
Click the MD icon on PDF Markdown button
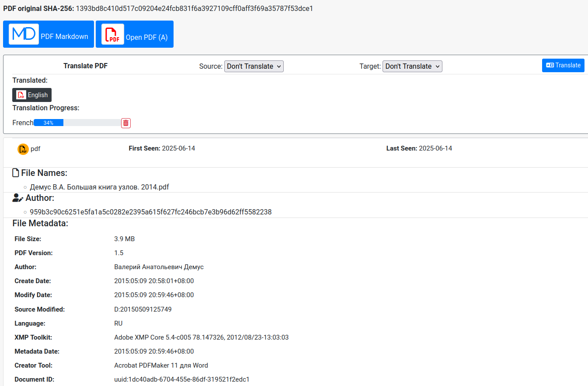point(24,34)
